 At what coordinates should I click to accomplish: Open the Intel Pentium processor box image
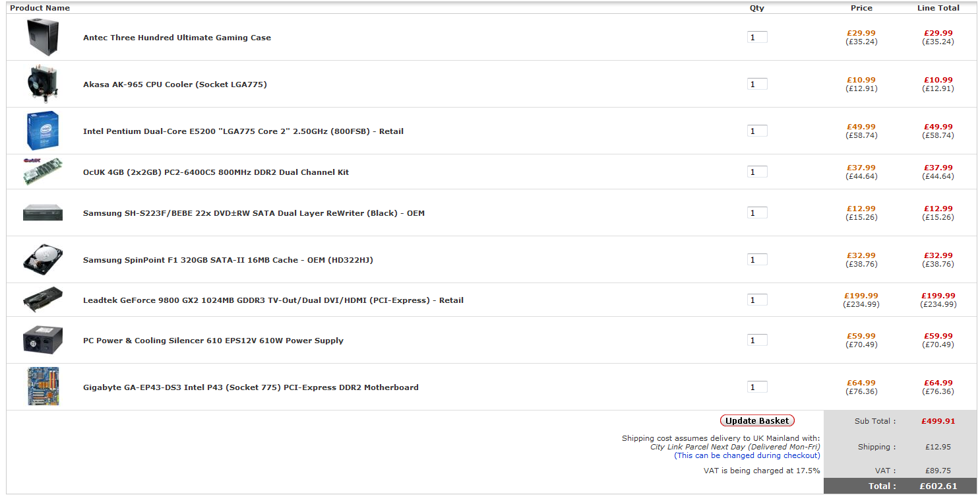pyautogui.click(x=43, y=131)
